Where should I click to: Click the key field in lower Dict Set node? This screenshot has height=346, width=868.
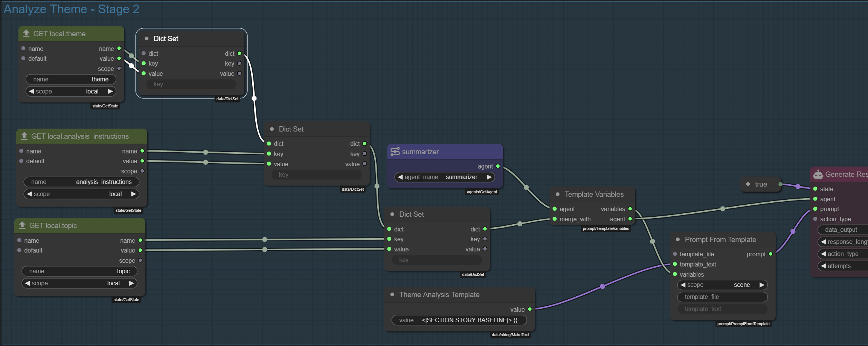click(437, 260)
